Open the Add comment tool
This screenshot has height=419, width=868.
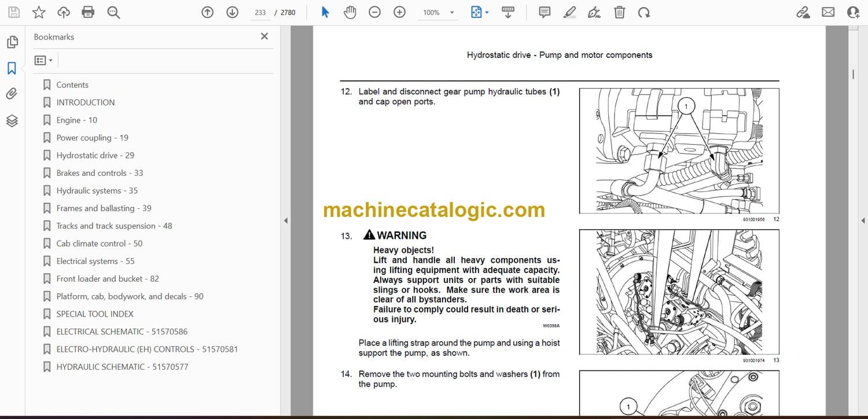click(x=544, y=12)
